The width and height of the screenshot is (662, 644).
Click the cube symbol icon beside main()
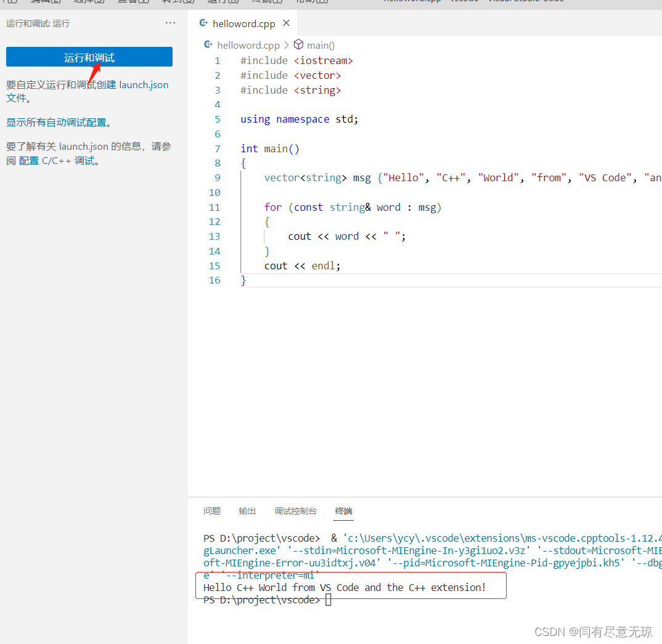[298, 44]
